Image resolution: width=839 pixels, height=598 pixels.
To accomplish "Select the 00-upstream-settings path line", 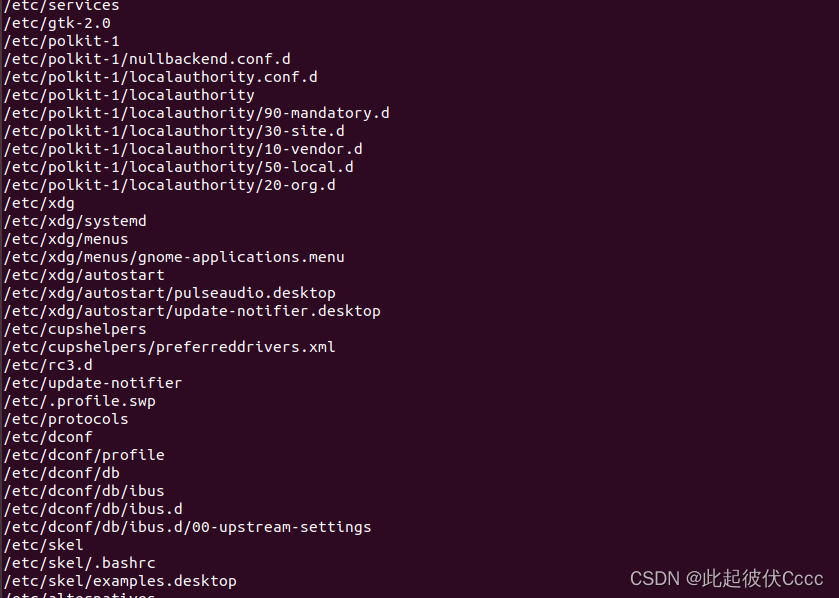I will click(187, 527).
